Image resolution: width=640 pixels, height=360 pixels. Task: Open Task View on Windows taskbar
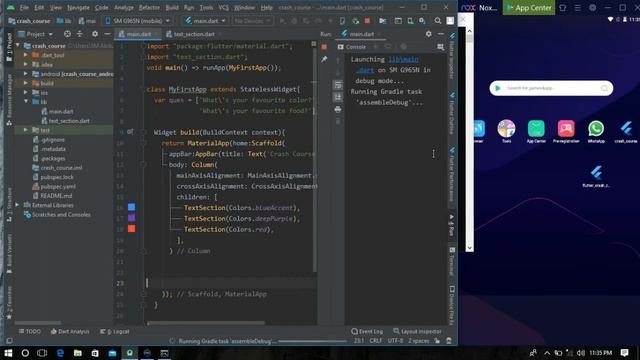click(42, 353)
